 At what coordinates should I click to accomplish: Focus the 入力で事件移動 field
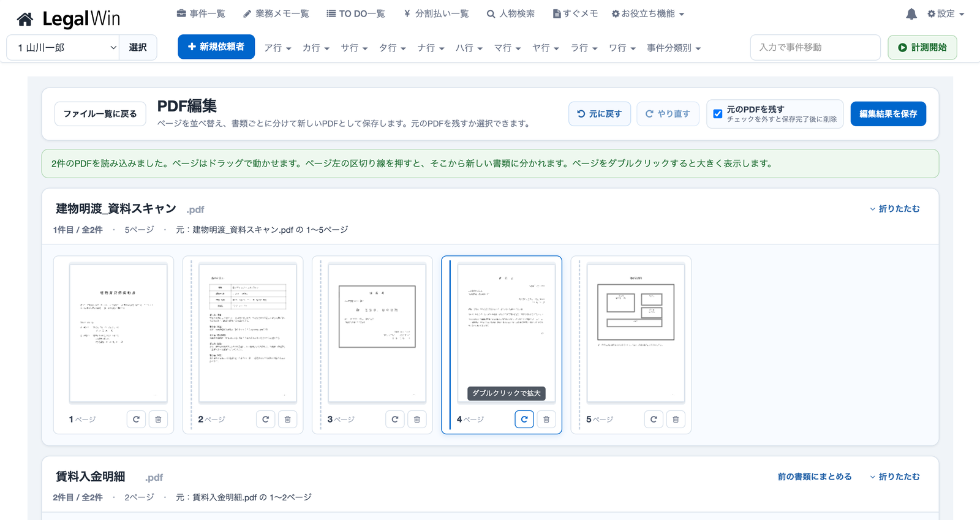815,47
